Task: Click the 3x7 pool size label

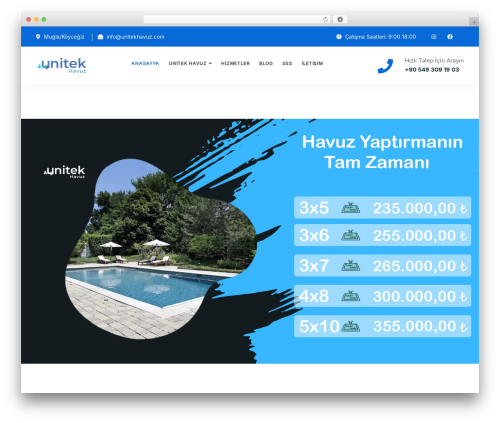Action: (314, 266)
